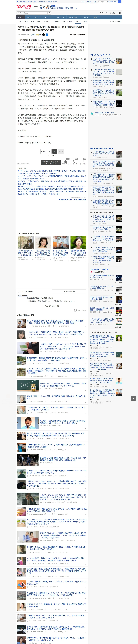Click the ログイン link
The image size is (138, 644).
click(x=42, y=8)
